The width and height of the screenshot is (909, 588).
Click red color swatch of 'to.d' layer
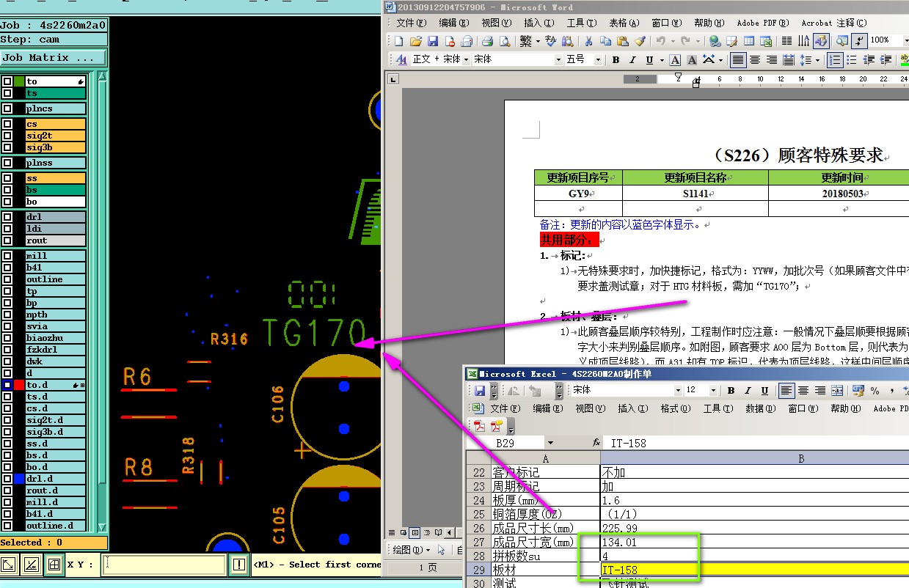(x=19, y=384)
